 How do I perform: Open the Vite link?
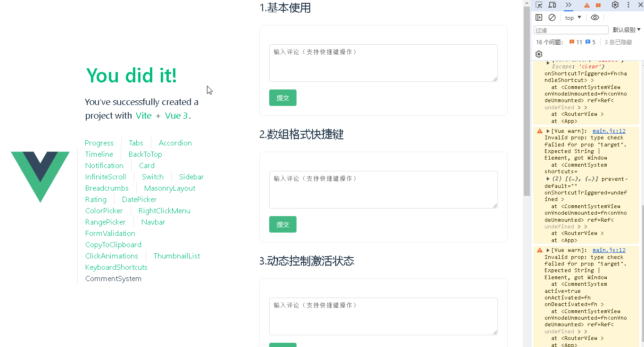pyautogui.click(x=144, y=116)
